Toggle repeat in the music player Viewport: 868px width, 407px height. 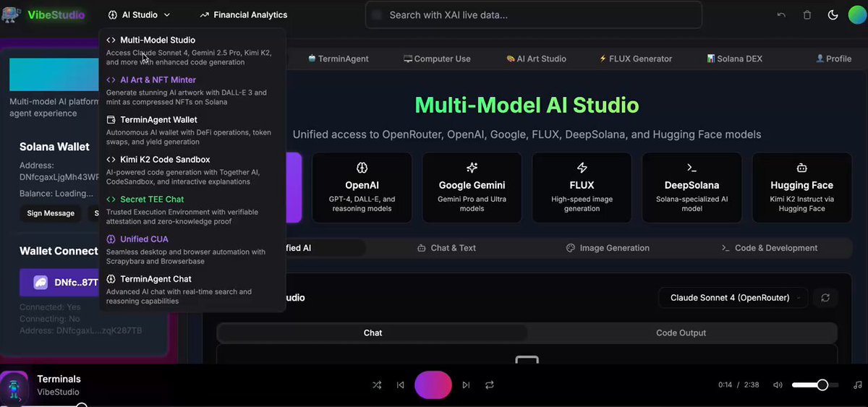(x=490, y=385)
